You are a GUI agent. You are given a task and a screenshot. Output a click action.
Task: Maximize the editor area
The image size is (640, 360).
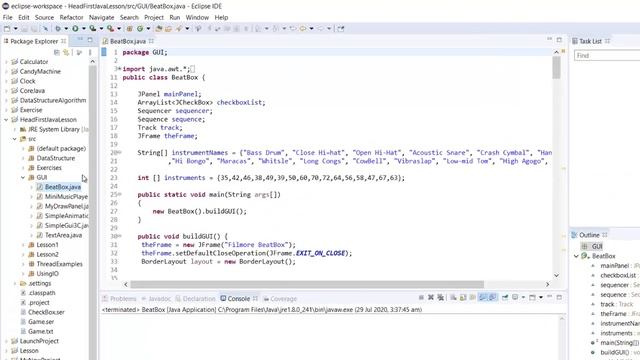point(559,40)
